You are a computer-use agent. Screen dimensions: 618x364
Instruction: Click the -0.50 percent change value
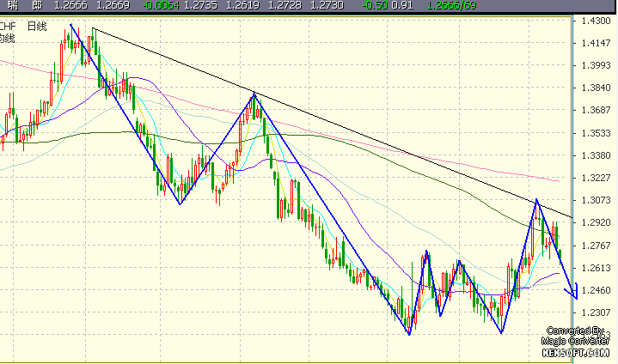pyautogui.click(x=376, y=5)
